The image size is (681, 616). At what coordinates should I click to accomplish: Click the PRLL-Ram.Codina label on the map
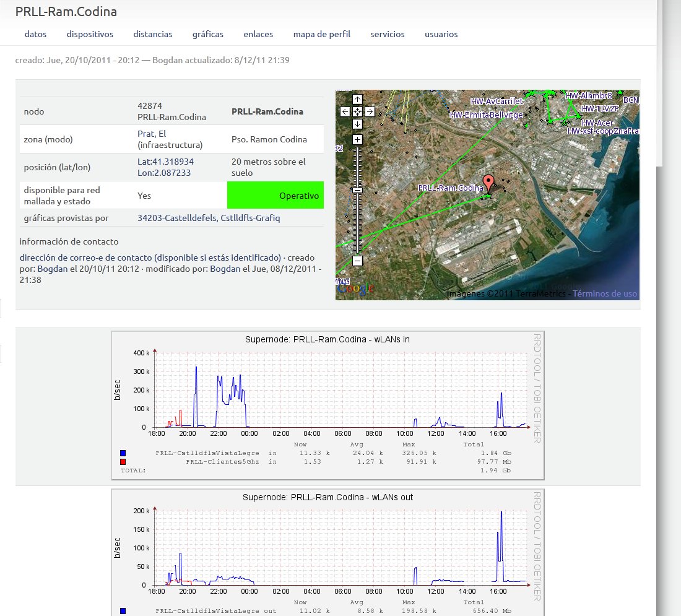[450, 188]
